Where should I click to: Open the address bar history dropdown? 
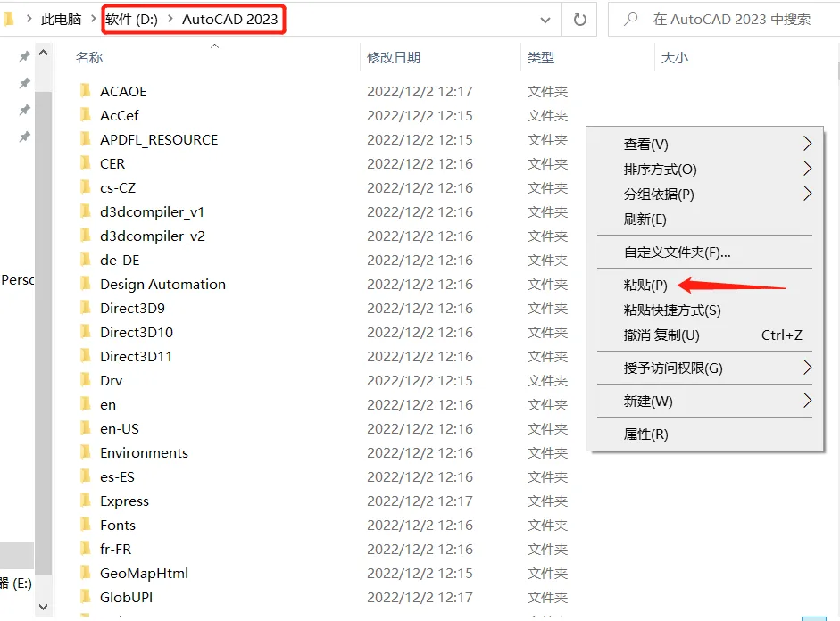coord(545,21)
